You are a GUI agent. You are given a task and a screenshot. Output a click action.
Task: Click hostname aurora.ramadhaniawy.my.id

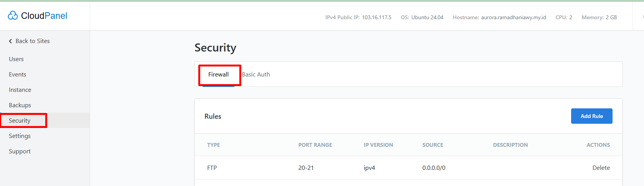[x=514, y=17]
